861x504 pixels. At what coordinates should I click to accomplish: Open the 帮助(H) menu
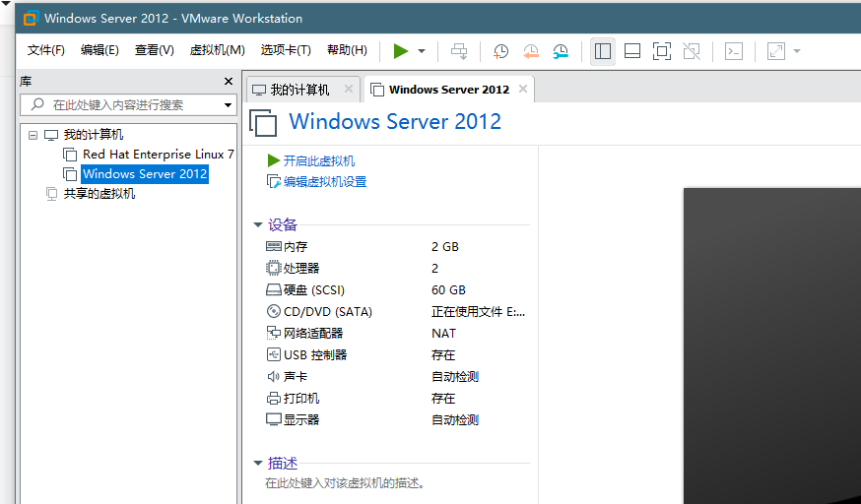pos(347,50)
